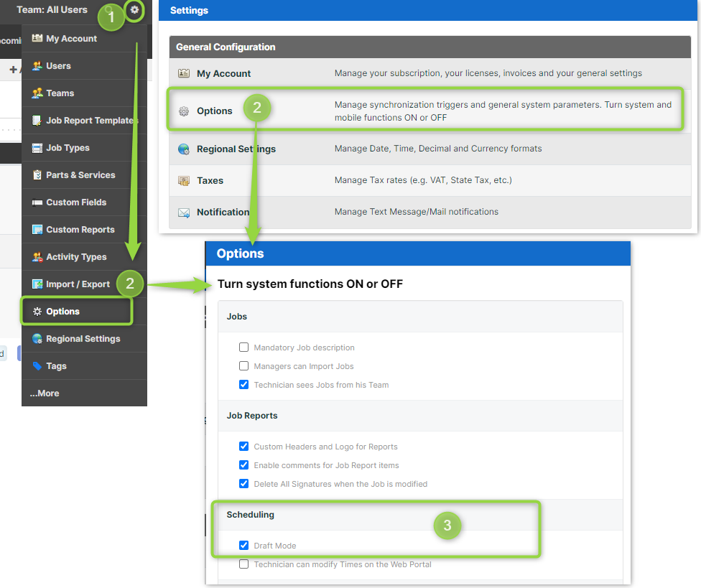The width and height of the screenshot is (701, 588).
Task: Click the Job Report Templates icon
Action: pos(37,121)
